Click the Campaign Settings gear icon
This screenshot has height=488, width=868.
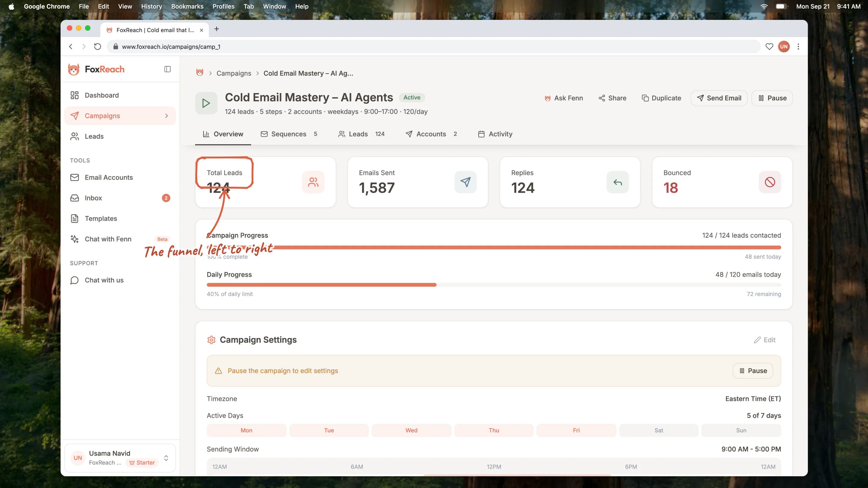coord(211,340)
